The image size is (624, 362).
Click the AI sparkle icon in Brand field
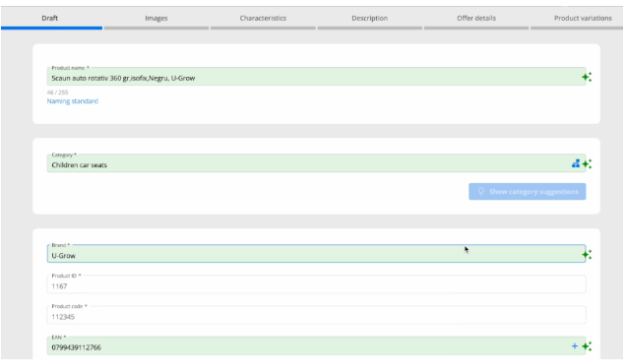[587, 255]
